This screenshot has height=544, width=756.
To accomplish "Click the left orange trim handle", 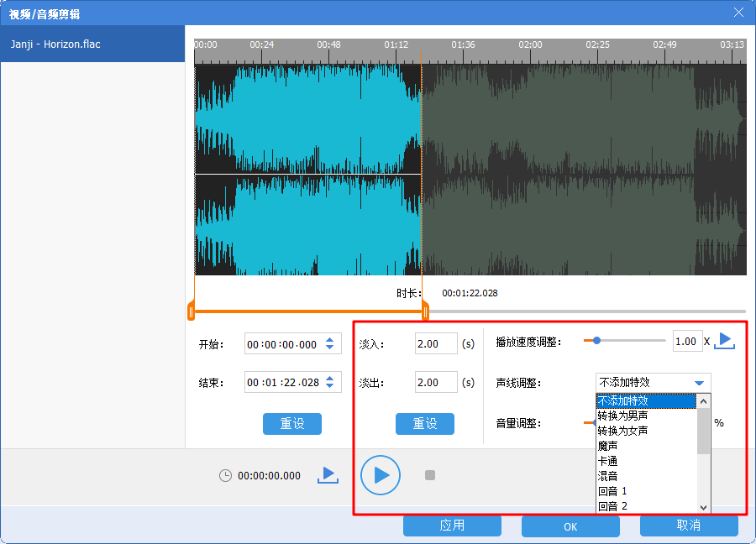I will point(191,311).
